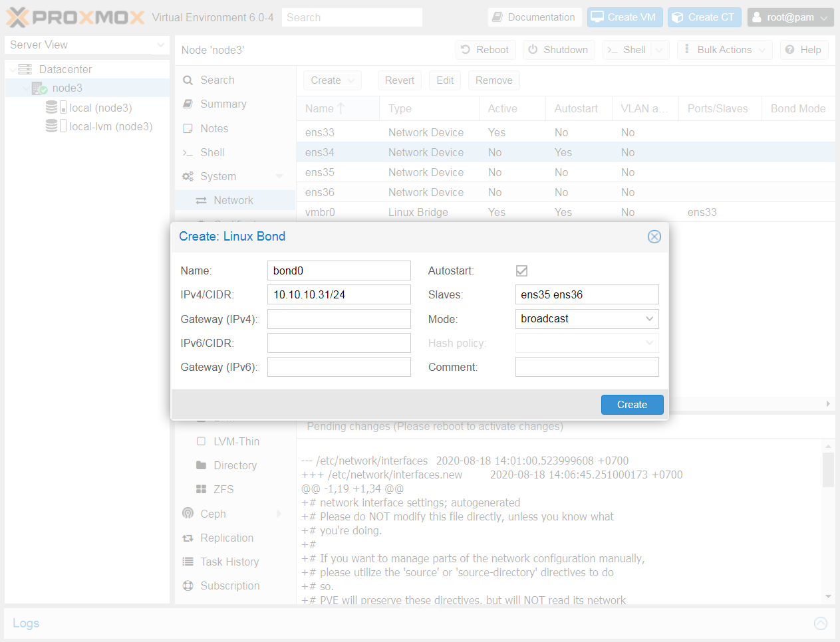840x642 pixels.
Task: Click the LVM-Thin square icon
Action: (x=202, y=441)
